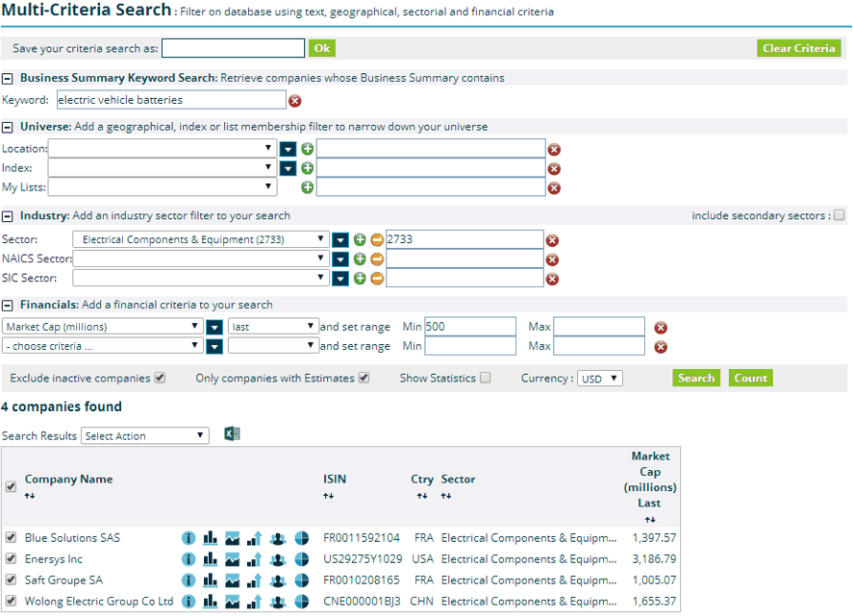Uncheck Saft Groupe SA row
This screenshot has height=616, width=853.
(11, 579)
